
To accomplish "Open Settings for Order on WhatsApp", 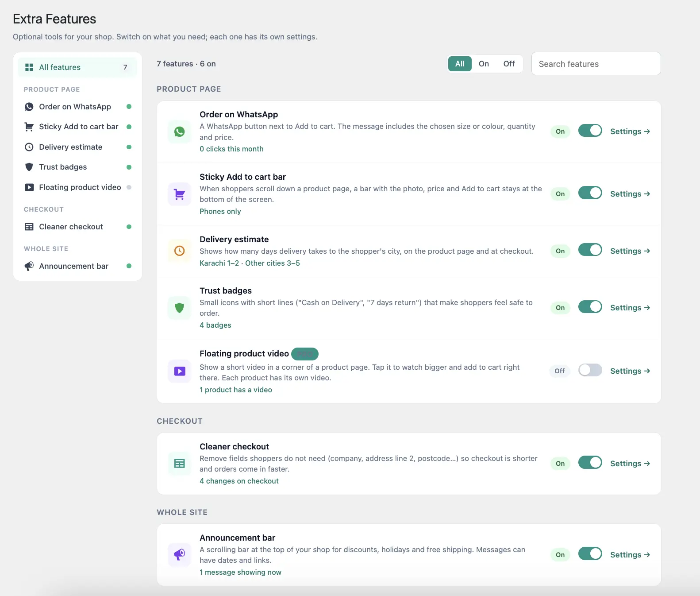I will pyautogui.click(x=630, y=132).
